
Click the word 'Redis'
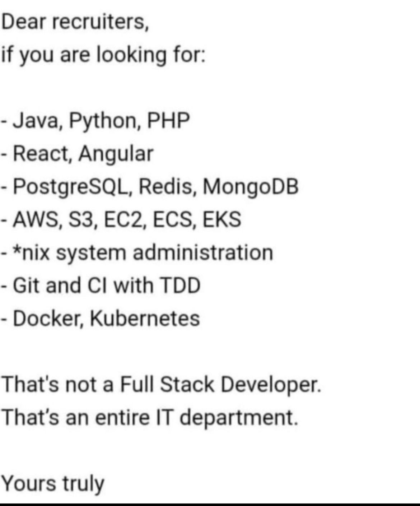tap(164, 187)
